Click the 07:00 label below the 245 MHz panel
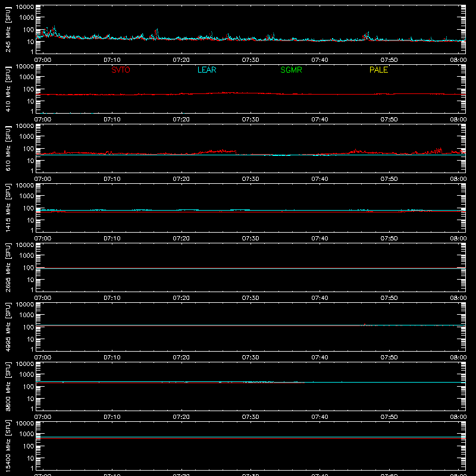 [42, 60]
